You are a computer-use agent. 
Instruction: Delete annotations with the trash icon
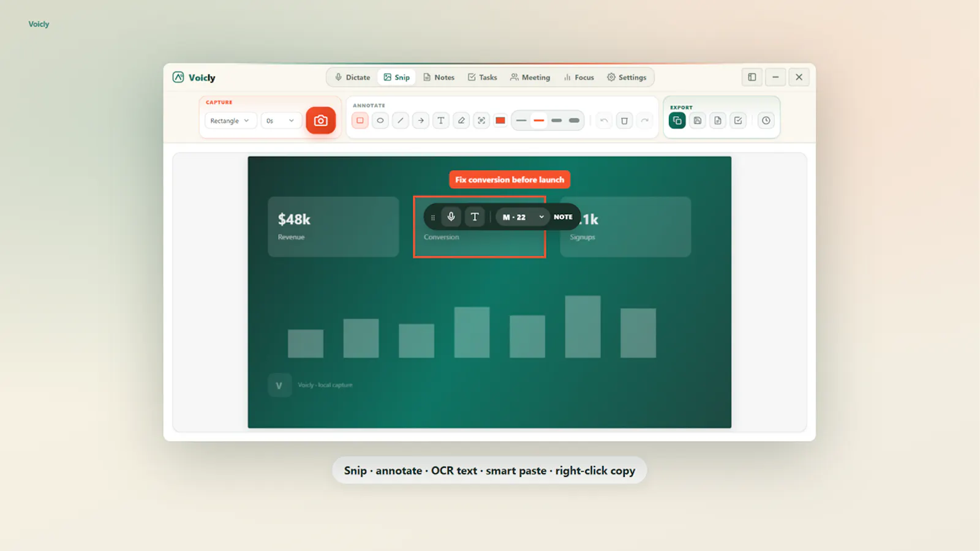click(624, 121)
